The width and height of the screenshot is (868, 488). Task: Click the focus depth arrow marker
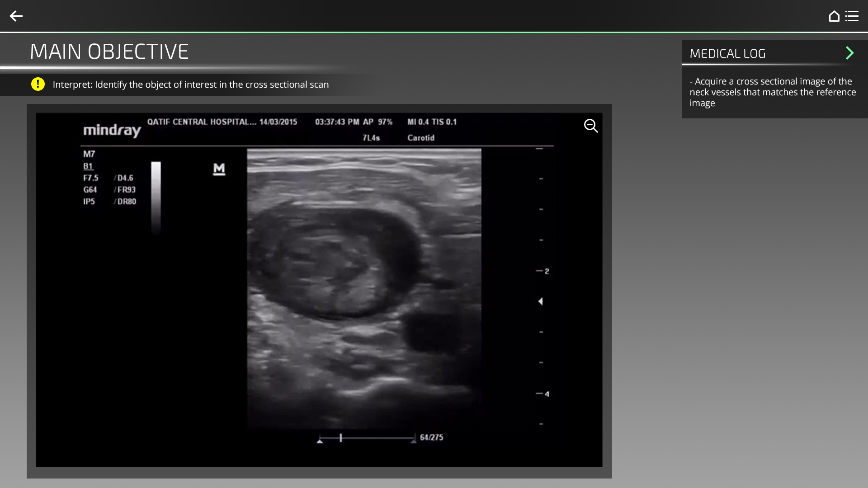coord(540,301)
